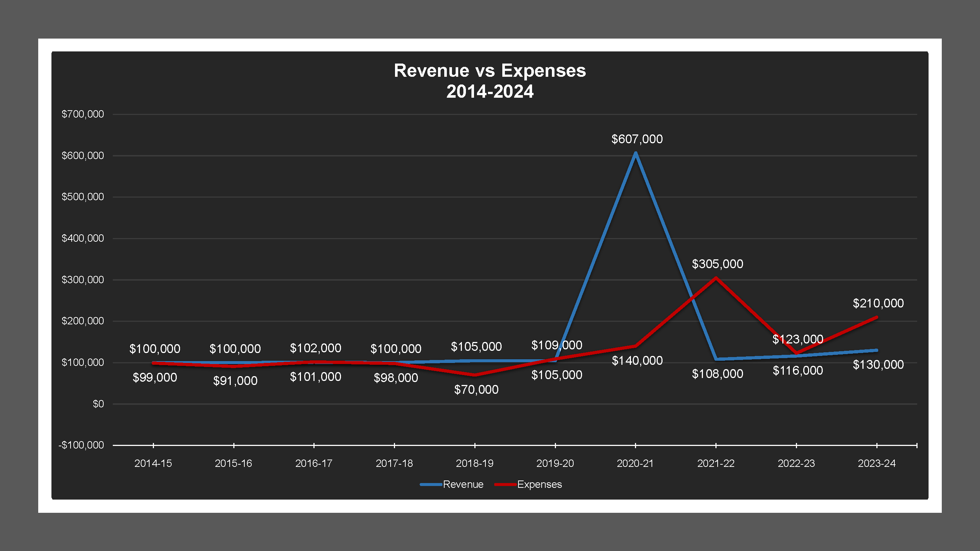The width and height of the screenshot is (980, 551).
Task: Select the $305,000 data label
Action: pyautogui.click(x=718, y=264)
